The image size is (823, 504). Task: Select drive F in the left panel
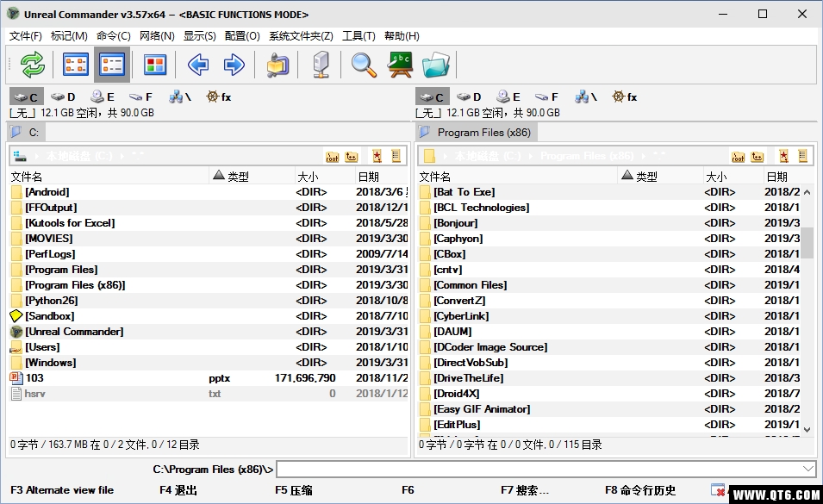(140, 97)
